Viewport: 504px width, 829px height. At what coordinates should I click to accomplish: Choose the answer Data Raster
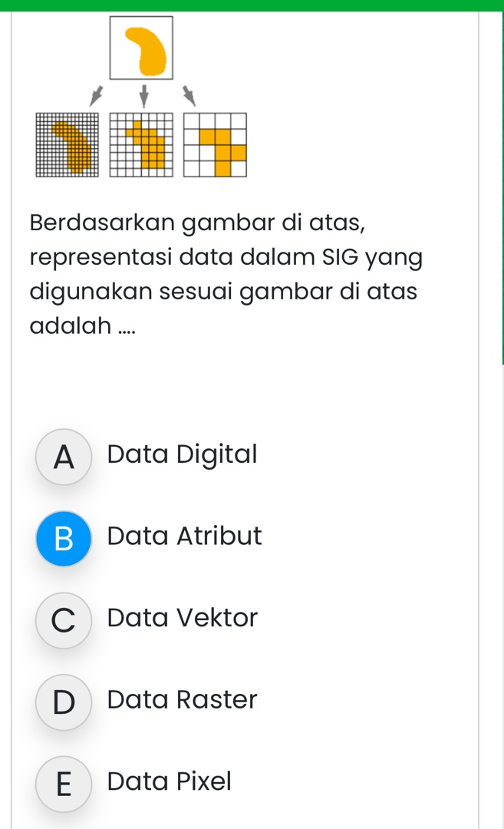point(183,699)
